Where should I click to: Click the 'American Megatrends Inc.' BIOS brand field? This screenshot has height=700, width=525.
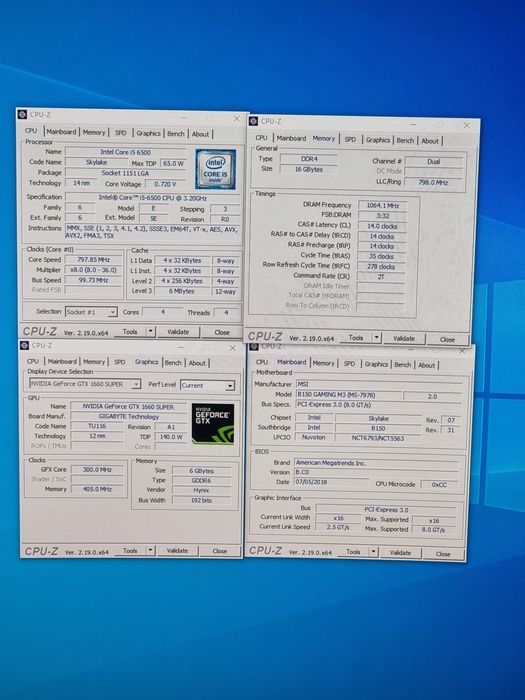tap(376, 463)
